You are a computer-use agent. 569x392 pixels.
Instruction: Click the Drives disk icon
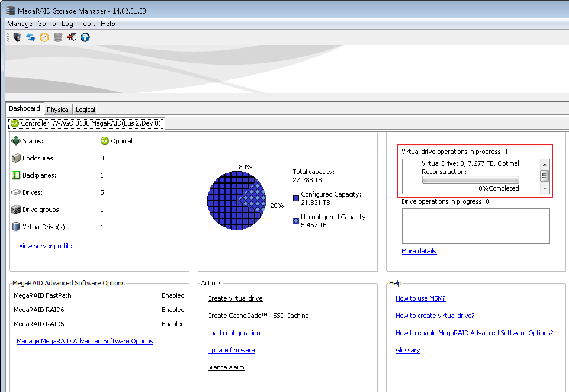click(16, 192)
